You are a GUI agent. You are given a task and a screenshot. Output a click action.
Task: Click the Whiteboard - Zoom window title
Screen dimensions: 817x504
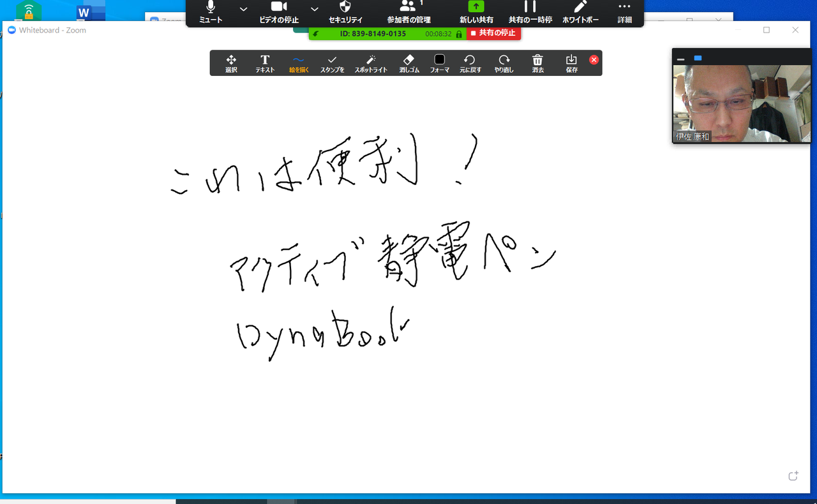52,30
